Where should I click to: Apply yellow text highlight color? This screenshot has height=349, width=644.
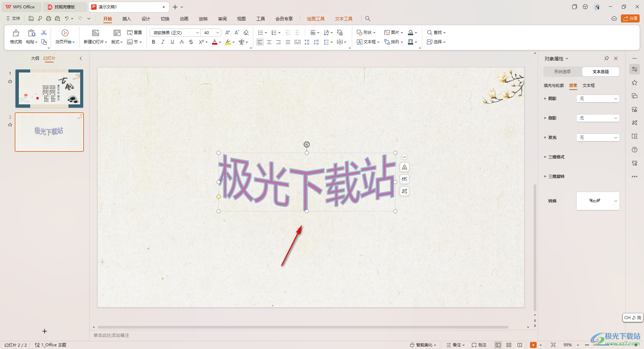click(x=228, y=42)
